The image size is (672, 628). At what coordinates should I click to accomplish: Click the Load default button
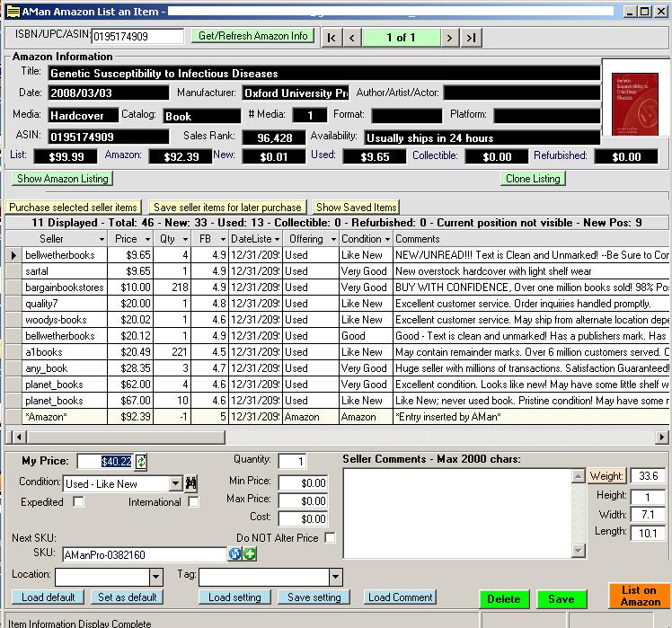click(48, 597)
